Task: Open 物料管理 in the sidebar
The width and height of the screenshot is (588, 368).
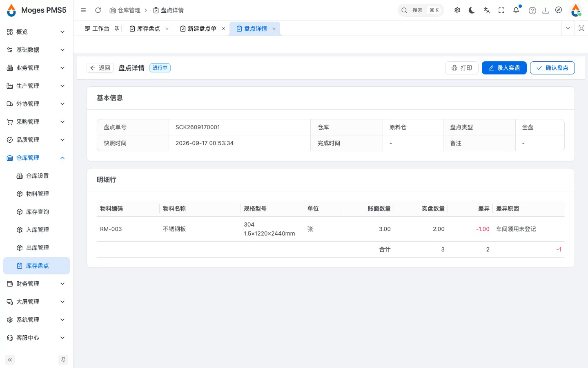Action: click(36, 194)
